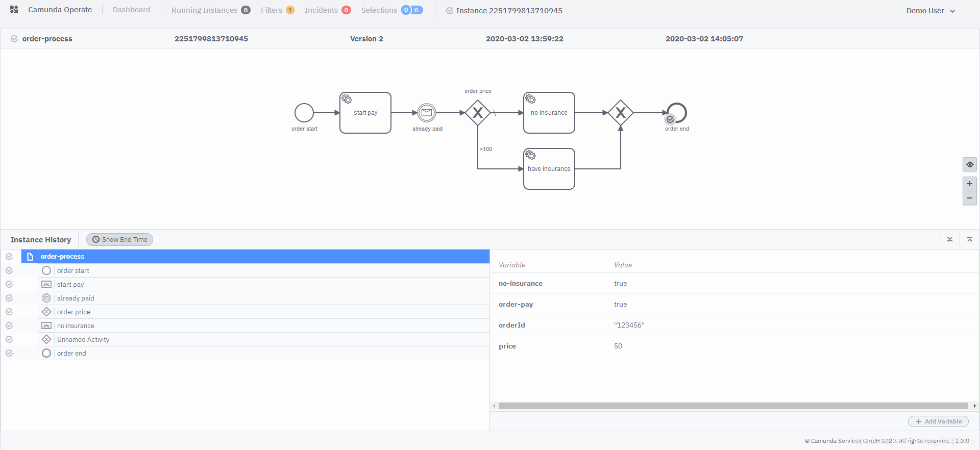Toggle Show End Time
This screenshot has height=450, width=980.
coord(119,239)
